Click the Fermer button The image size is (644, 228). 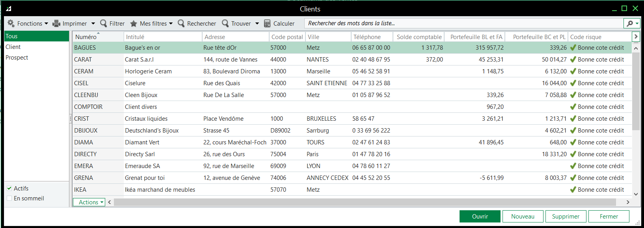click(609, 217)
